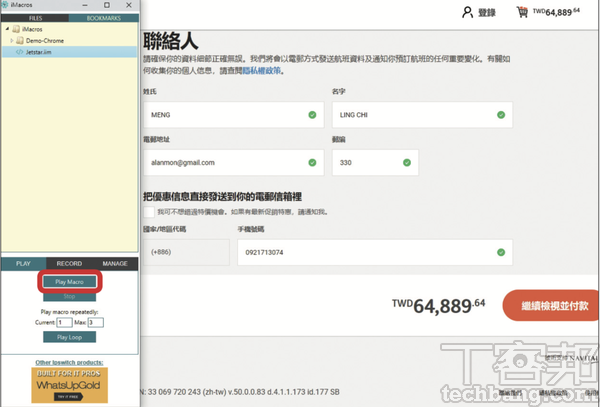
Task: Click the Demo-Chrome folder icon
Action: 20,41
